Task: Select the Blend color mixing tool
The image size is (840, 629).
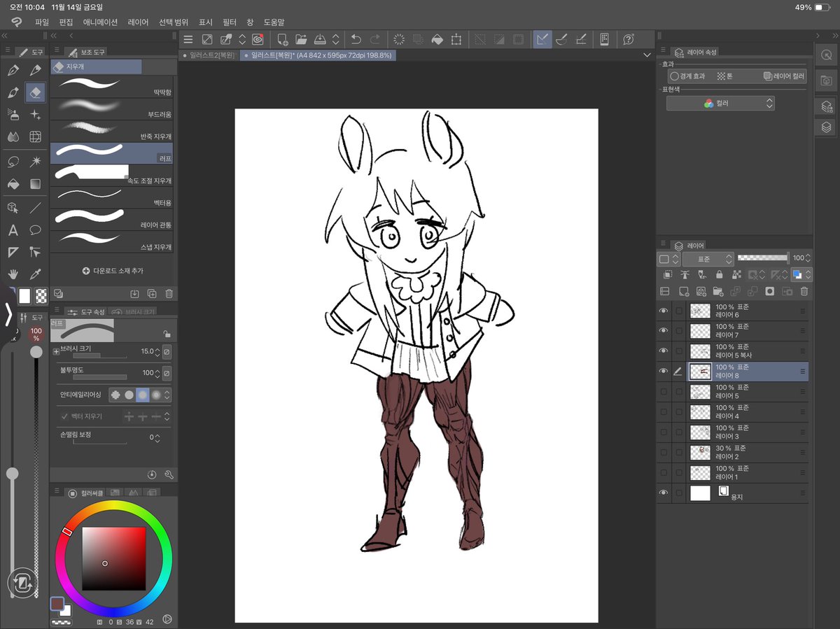Action: pos(13,136)
